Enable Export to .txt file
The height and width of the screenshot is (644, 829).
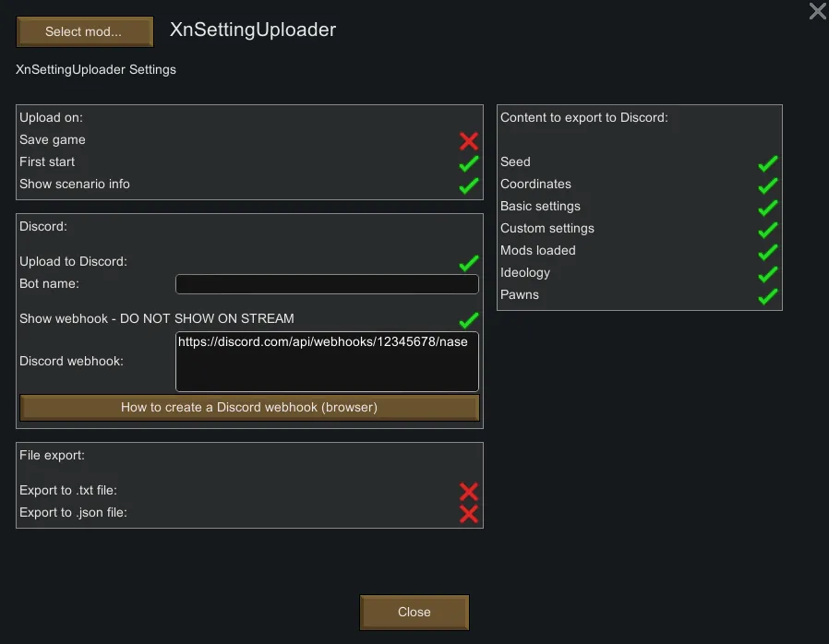pos(469,492)
